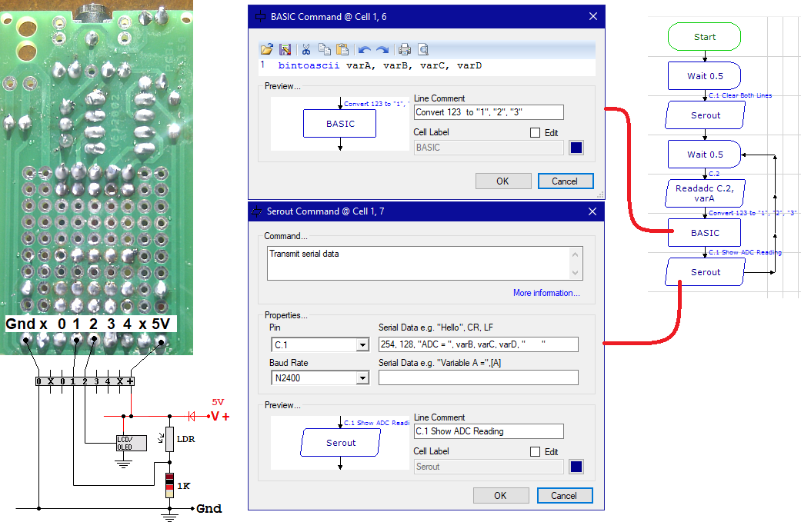Image resolution: width=801 pixels, height=532 pixels.
Task: Click the Open file icon in BASIC toolbar
Action: tap(266, 49)
